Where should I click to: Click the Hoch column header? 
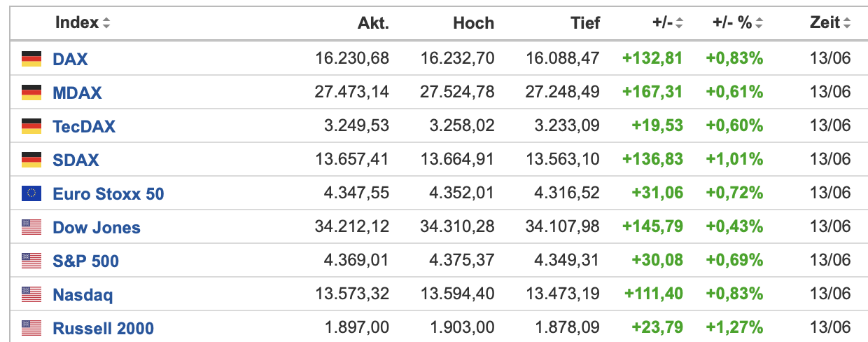473,23
